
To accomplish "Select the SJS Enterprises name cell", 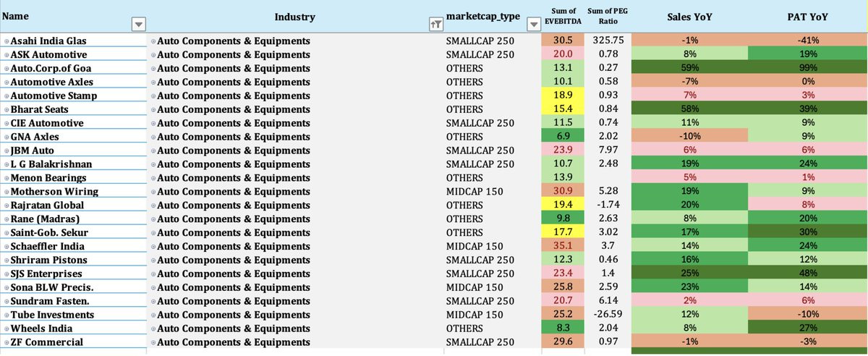I will tap(74, 274).
